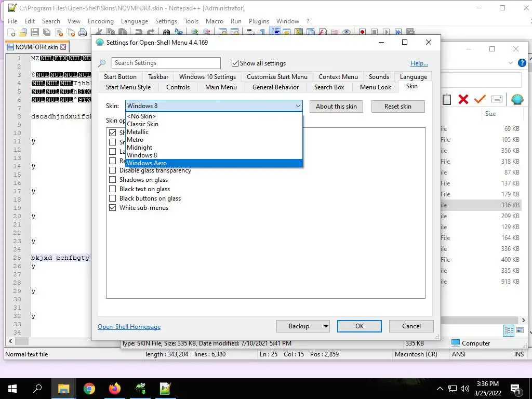
Task: Open the Backup button dropdown arrow
Action: (325, 326)
